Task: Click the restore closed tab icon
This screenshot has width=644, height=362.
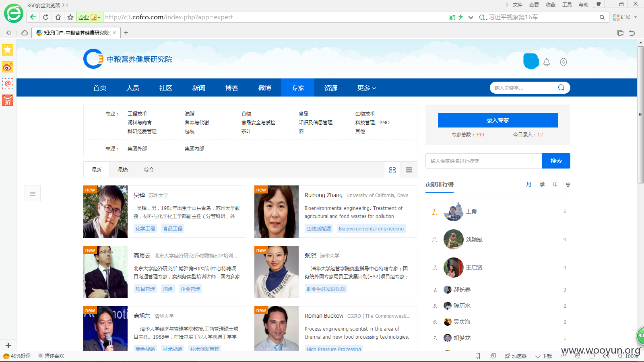Action: point(632,33)
